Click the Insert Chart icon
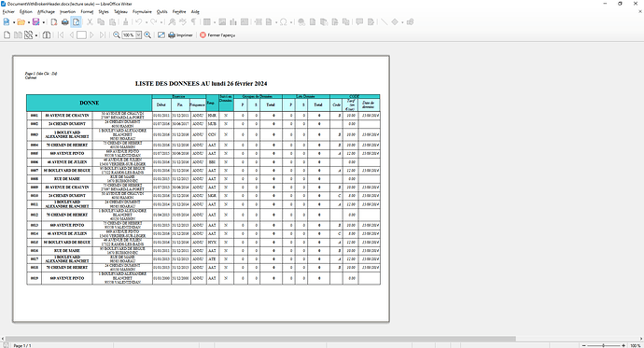 233,22
